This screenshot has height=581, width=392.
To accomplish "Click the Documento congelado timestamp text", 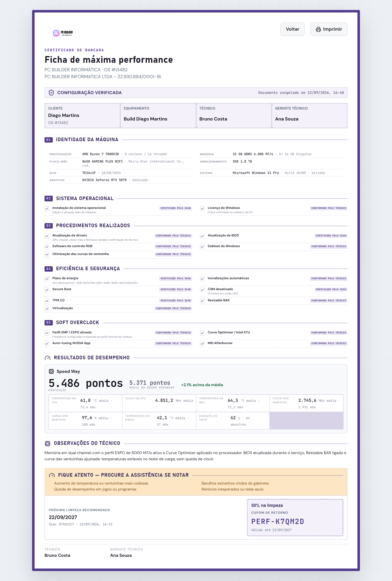I will [301, 93].
